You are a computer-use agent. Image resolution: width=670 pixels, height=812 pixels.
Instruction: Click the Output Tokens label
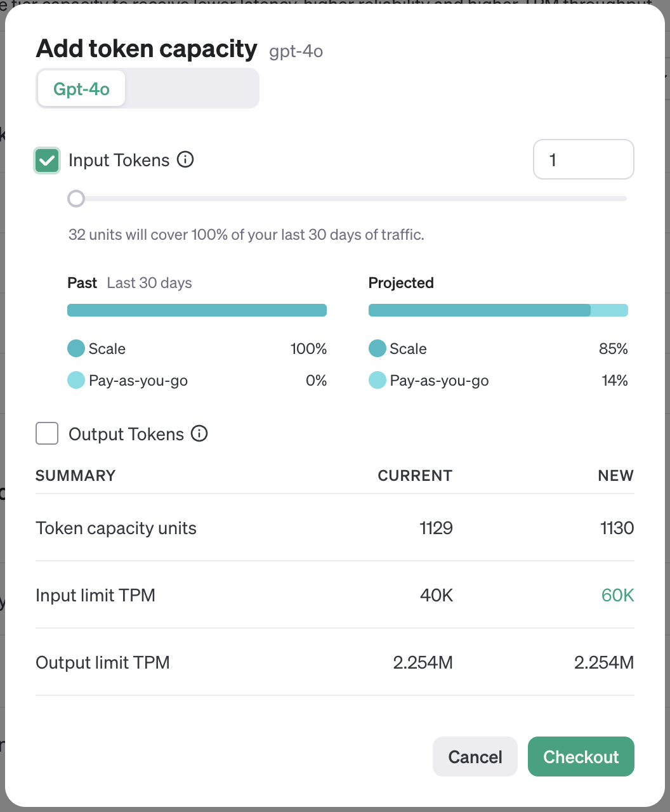(x=126, y=434)
